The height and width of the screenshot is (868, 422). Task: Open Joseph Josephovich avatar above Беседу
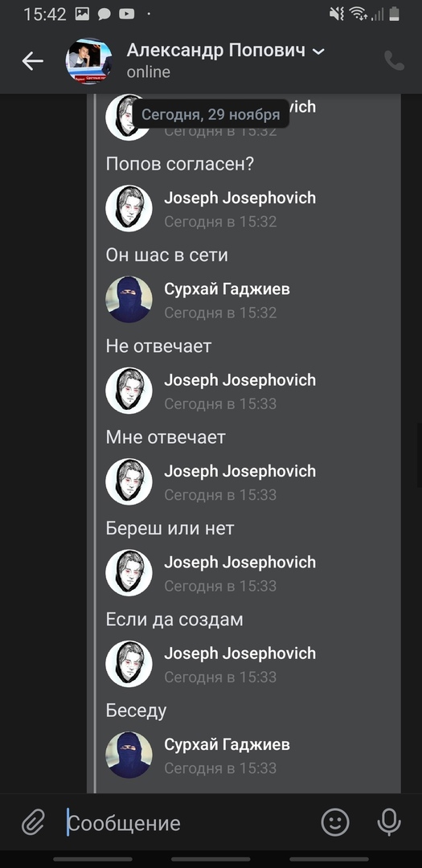129,664
